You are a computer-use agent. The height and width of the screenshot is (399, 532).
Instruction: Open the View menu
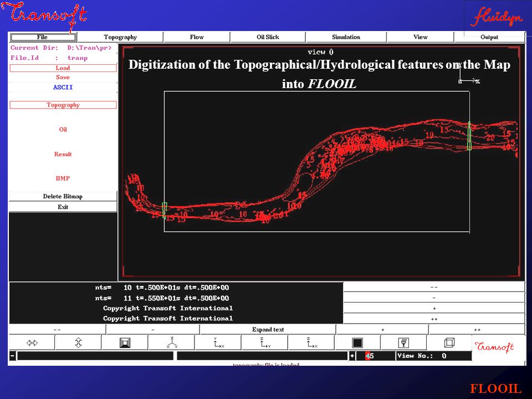tap(421, 37)
